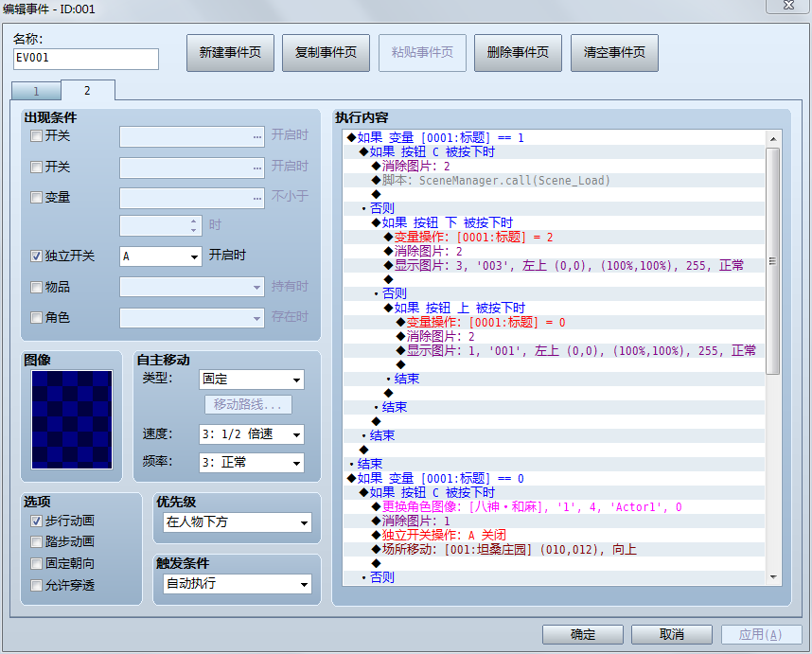Viewport: 812px width, 654px height.
Task: Open the 优先级 dropdown
Action: [x=238, y=522]
